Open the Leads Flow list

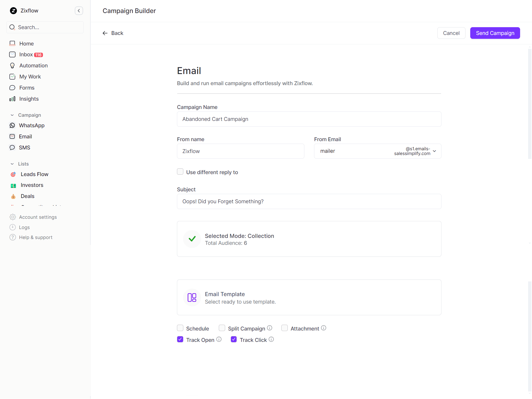34,174
